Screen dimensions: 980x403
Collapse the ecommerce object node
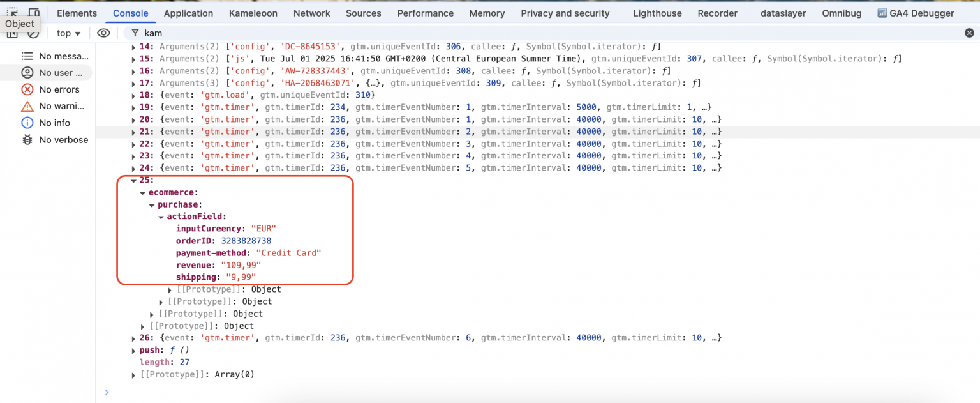143,192
